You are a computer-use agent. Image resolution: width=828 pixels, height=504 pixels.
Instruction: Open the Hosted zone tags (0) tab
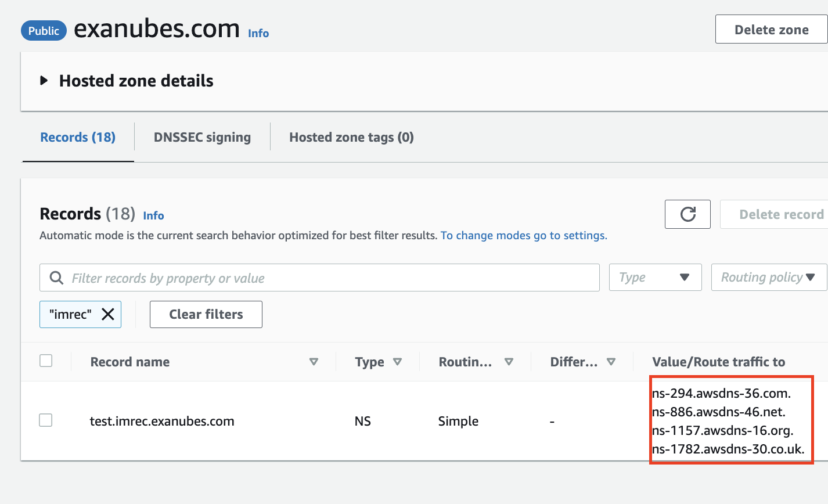coord(351,137)
